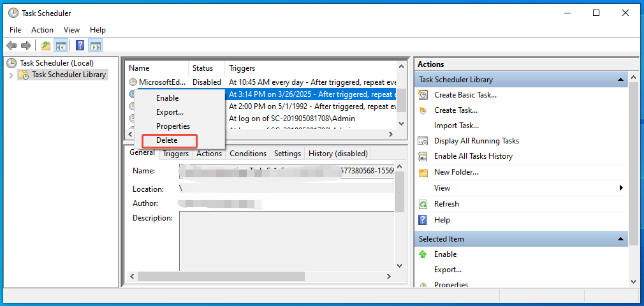
Task: Switch to the Actions tab
Action: (209, 154)
